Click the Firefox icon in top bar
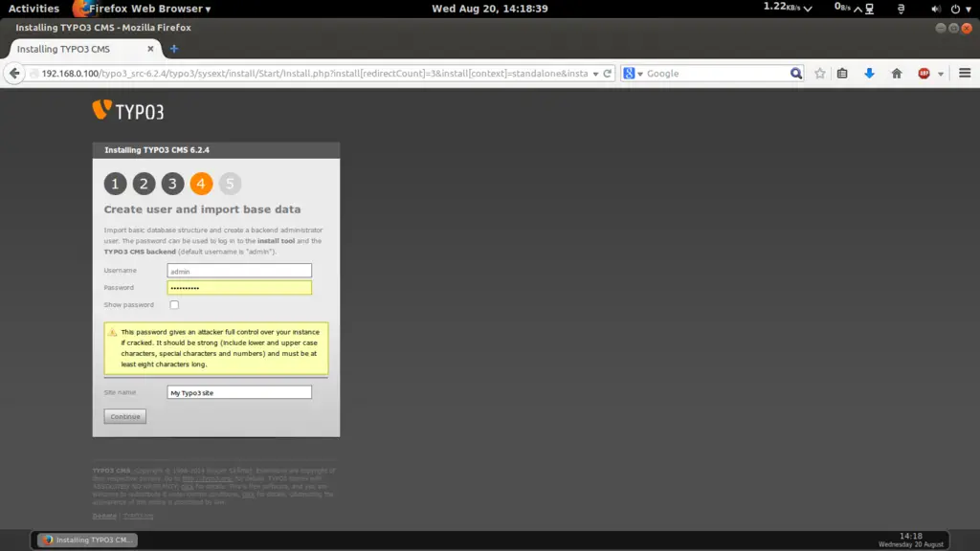Viewport: 980px width, 551px height. tap(80, 9)
